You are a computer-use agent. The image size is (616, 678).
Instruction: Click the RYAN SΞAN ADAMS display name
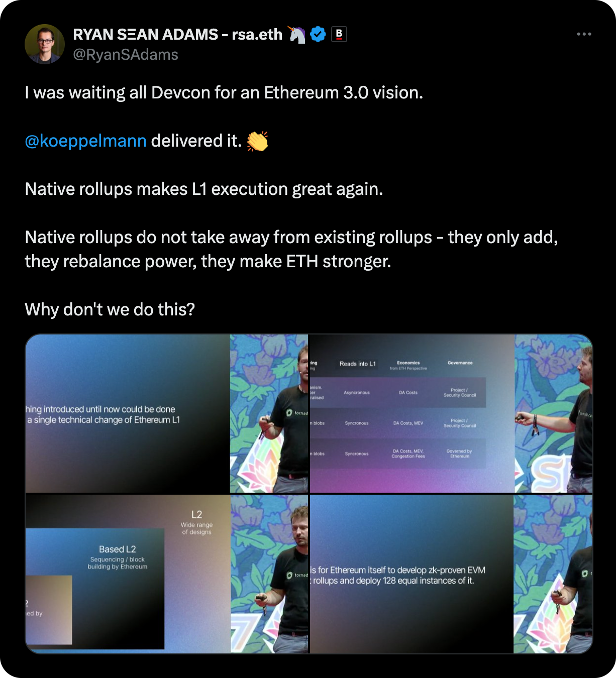tap(177, 34)
